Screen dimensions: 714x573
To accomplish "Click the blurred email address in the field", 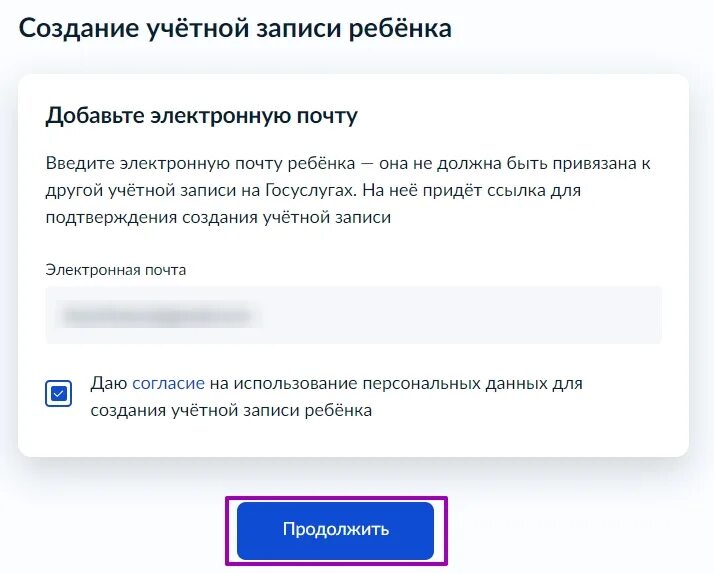I will click(158, 315).
